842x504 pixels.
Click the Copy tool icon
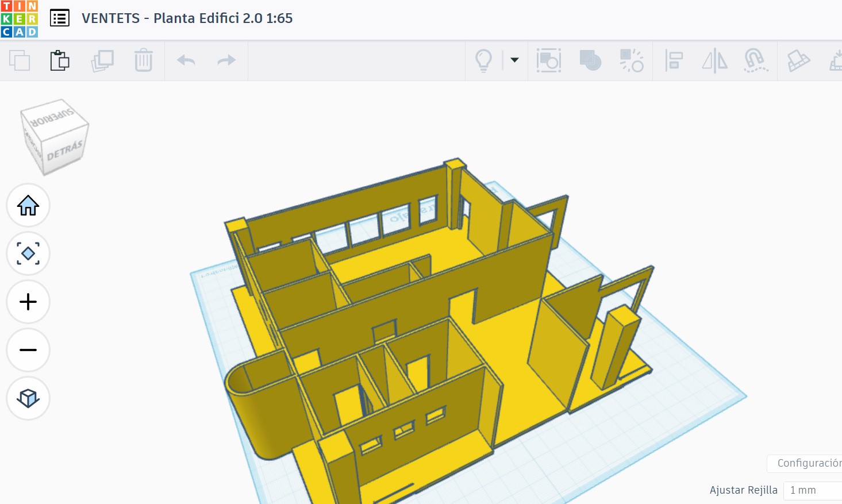click(x=20, y=60)
